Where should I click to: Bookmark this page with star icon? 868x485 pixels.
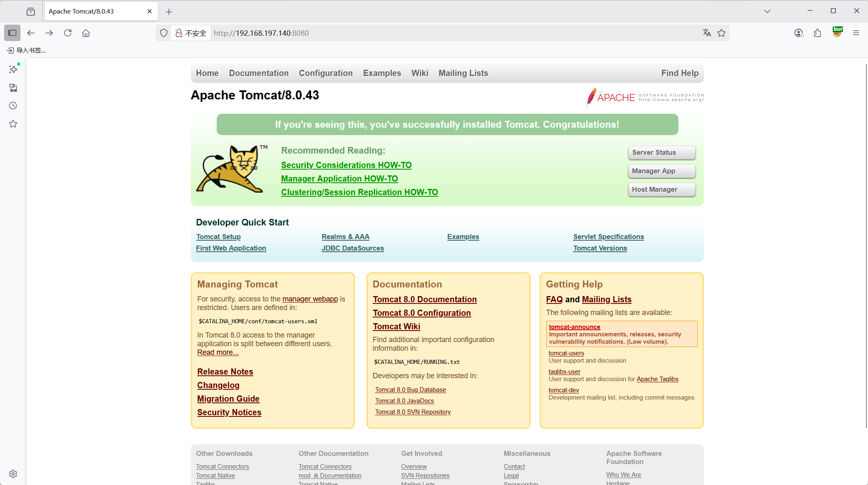721,33
